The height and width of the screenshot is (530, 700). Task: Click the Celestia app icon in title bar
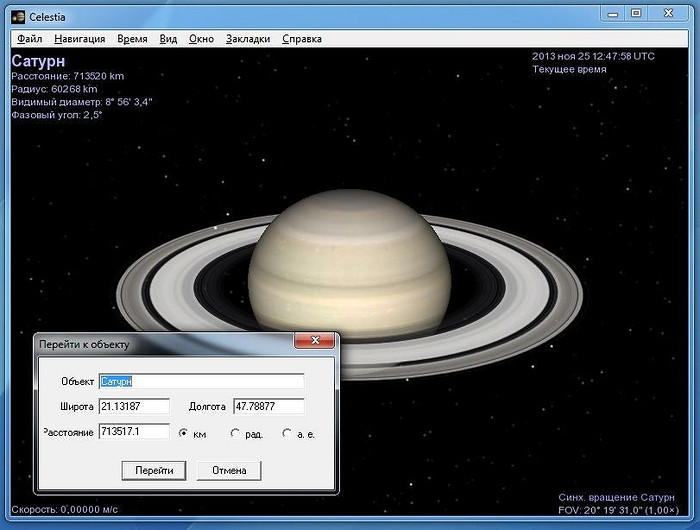(x=18, y=15)
